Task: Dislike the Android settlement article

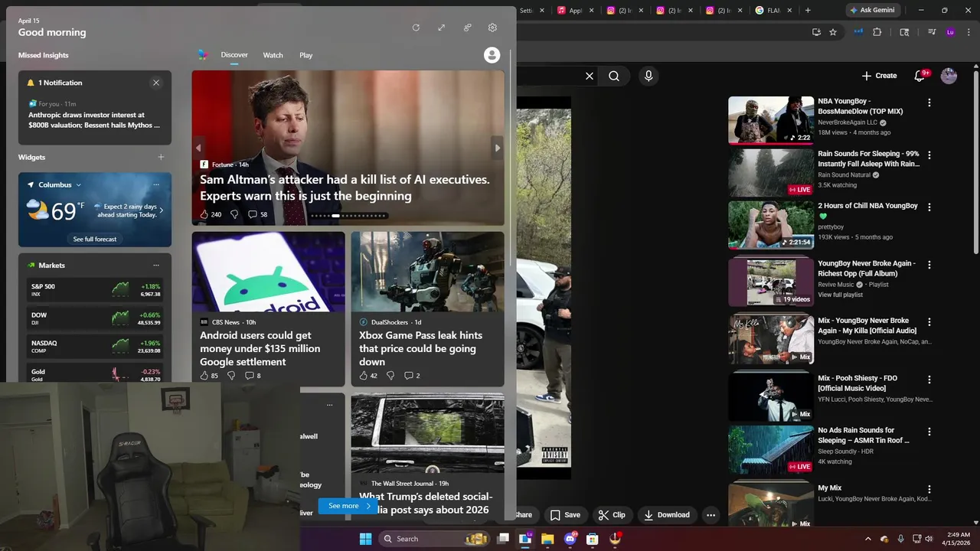Action: pyautogui.click(x=230, y=376)
